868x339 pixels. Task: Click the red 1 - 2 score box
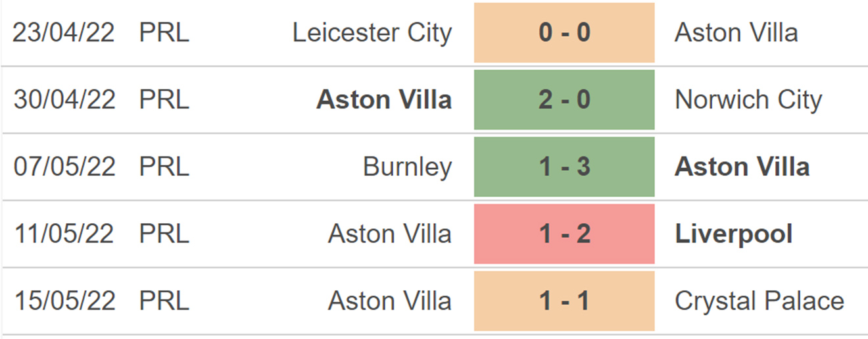click(564, 234)
